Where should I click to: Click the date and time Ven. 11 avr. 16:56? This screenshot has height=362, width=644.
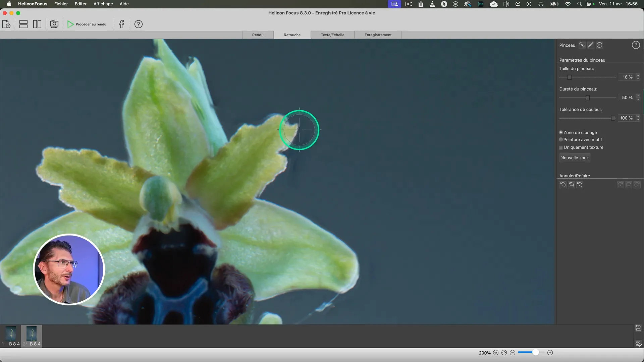click(x=618, y=4)
